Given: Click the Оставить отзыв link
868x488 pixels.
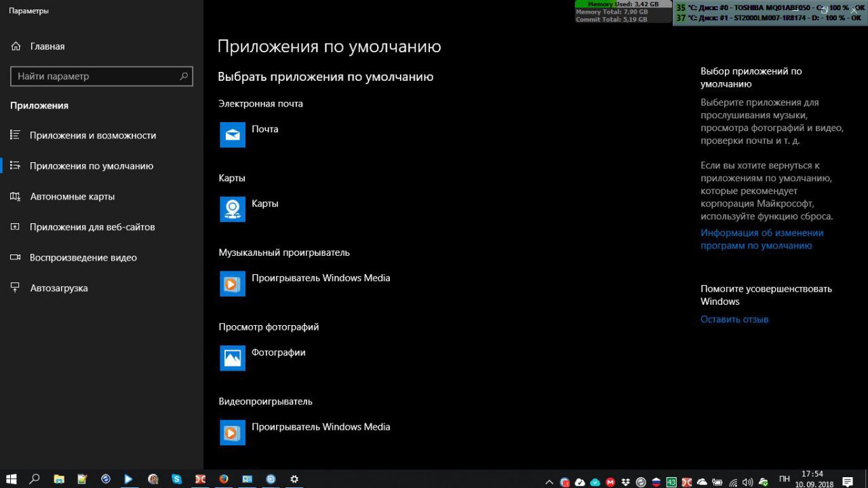Looking at the screenshot, I should click(x=734, y=319).
